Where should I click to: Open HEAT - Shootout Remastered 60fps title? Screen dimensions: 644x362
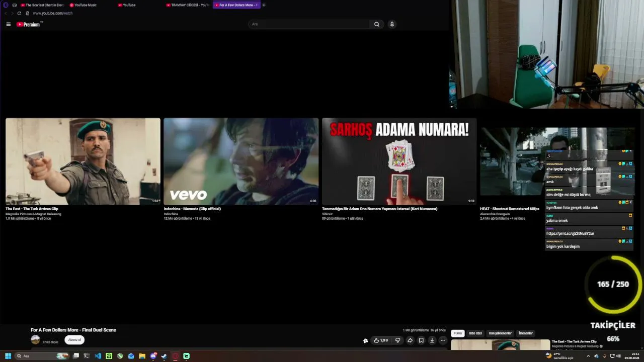point(510,209)
